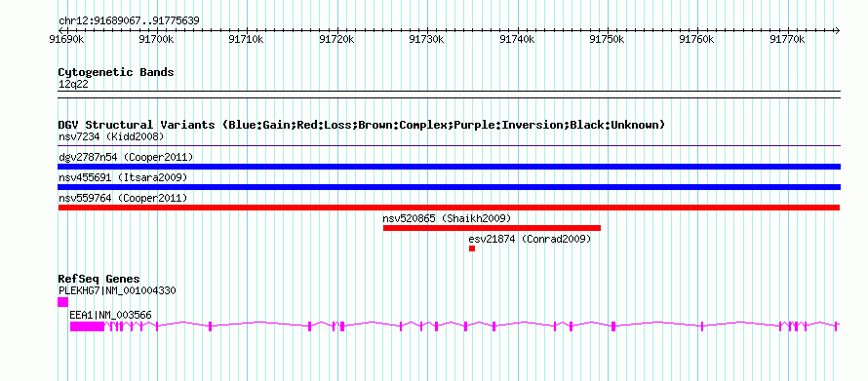
Task: Click the RefSeq Genes track title
Action: point(99,279)
